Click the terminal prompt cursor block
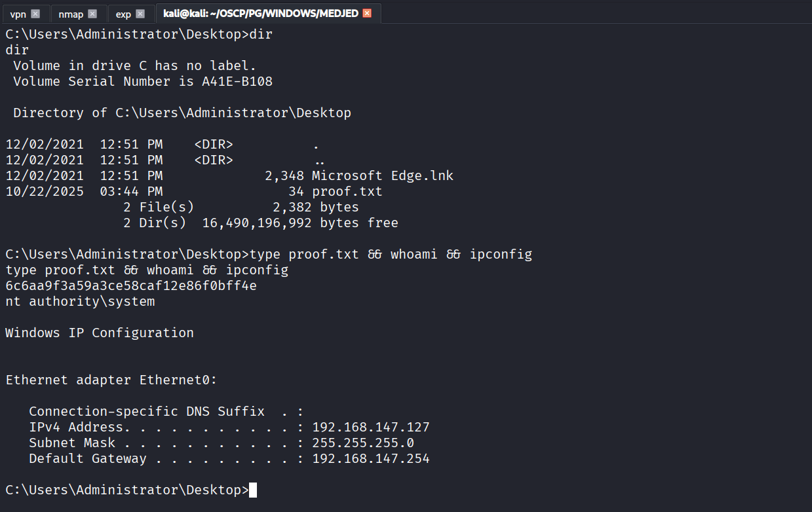 [x=253, y=490]
